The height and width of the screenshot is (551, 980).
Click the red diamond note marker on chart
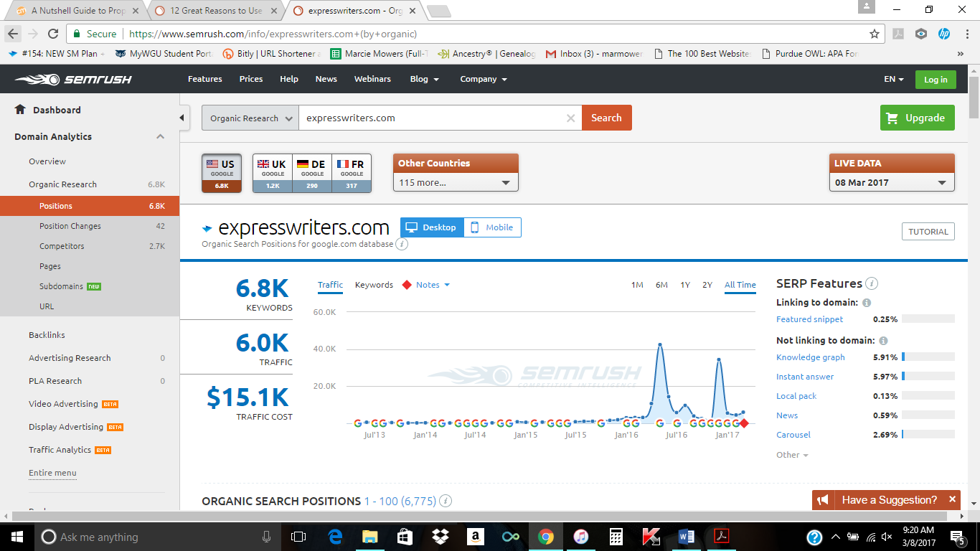pyautogui.click(x=744, y=423)
